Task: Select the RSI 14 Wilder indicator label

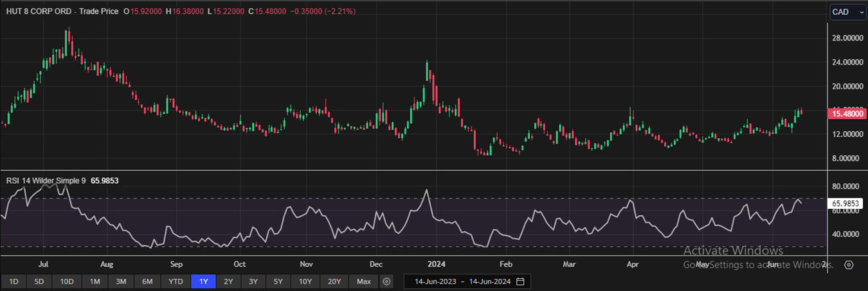Action: [46, 181]
